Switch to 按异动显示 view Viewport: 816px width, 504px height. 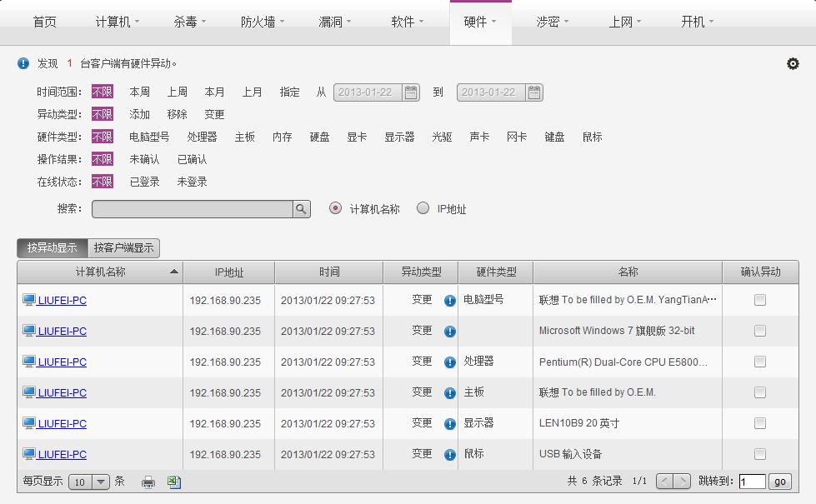tap(53, 248)
